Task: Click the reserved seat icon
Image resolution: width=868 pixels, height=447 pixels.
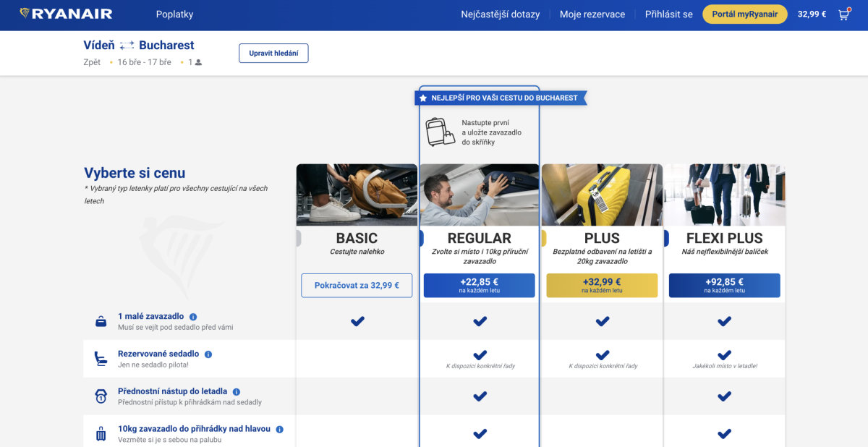Action: coord(101,359)
